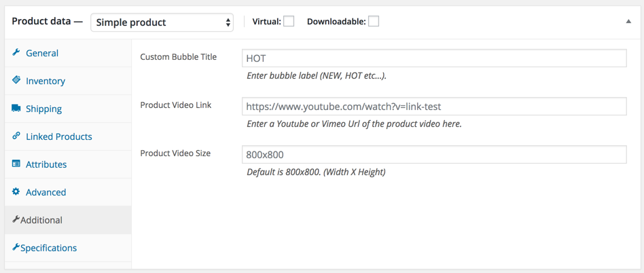Collapse the Product data panel arrow
Viewport: 644px width, 273px height.
(628, 21)
